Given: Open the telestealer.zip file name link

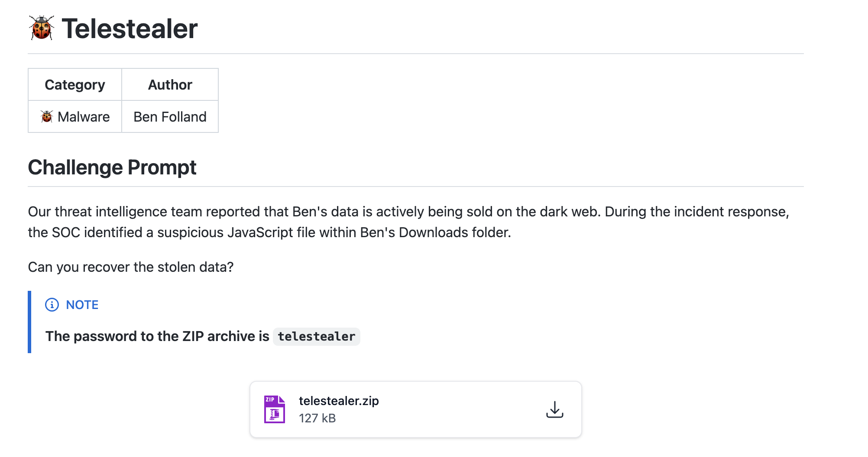Looking at the screenshot, I should pos(339,401).
